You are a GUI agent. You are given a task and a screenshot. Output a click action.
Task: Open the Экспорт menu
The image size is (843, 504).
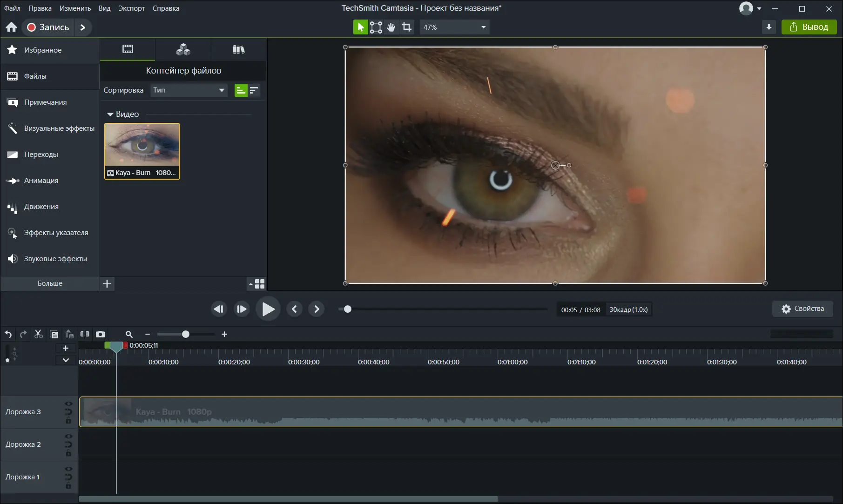131,8
